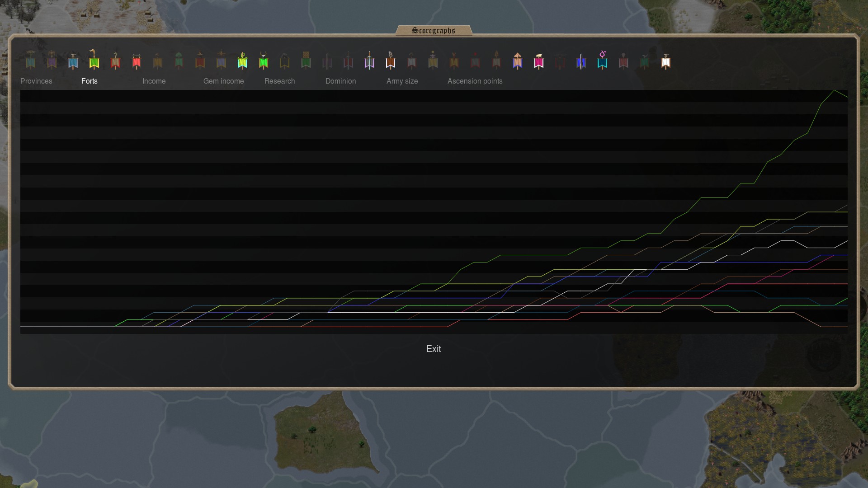Toggle the peach blue-bordered banner with pagoda topper

click(518, 60)
